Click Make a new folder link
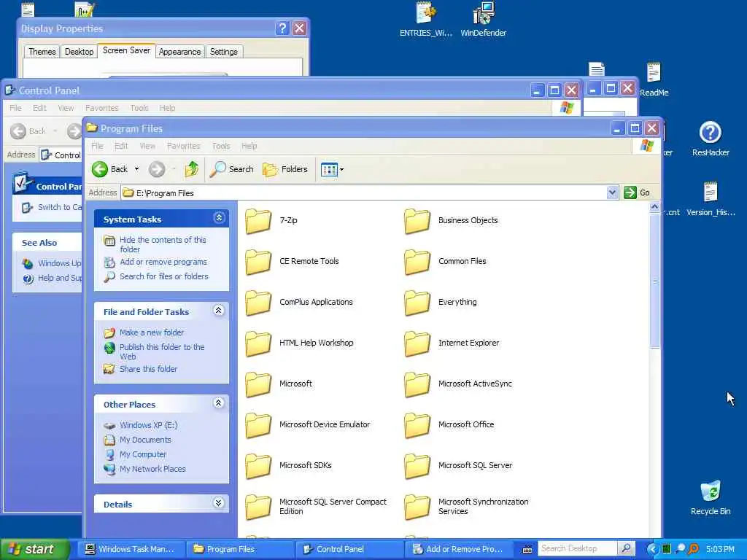 pos(152,332)
